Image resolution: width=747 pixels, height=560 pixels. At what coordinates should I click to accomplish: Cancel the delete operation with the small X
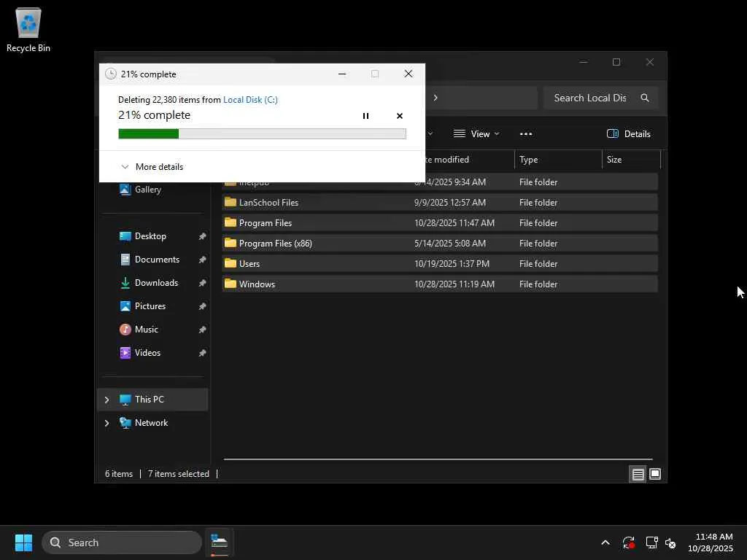399,116
